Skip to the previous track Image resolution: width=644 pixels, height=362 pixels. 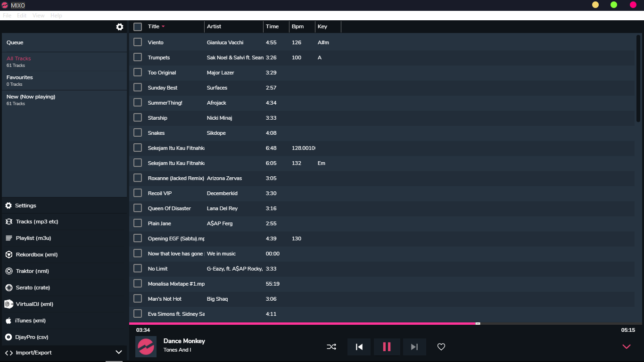[359, 347]
